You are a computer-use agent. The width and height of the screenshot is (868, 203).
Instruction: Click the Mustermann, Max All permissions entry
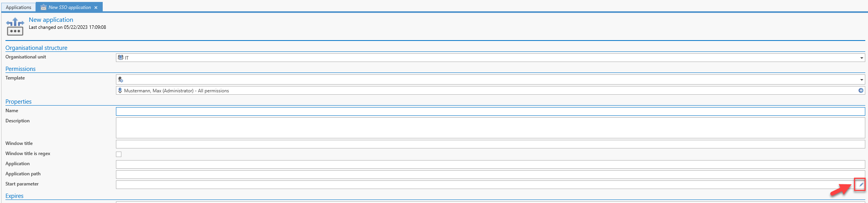[176, 91]
